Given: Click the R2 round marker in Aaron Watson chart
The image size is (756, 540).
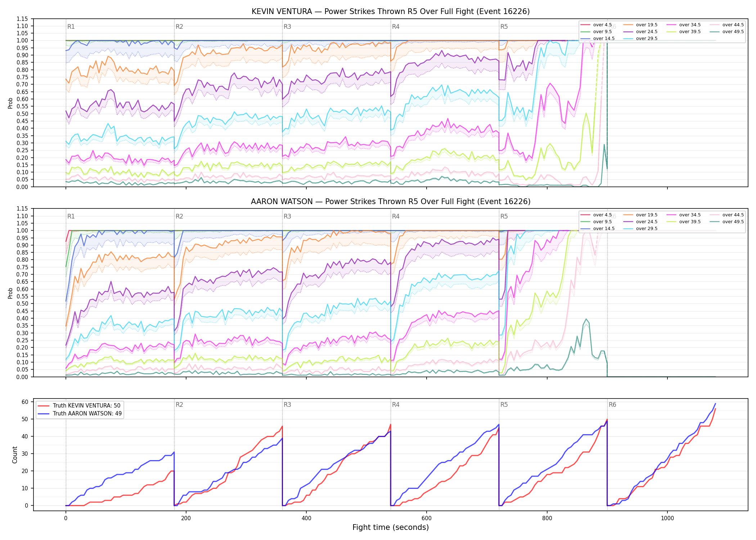Looking at the screenshot, I should (179, 216).
